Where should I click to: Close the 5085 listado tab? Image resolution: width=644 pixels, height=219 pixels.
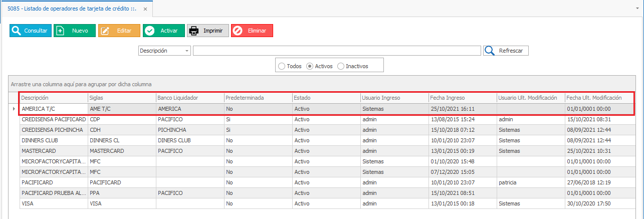pyautogui.click(x=145, y=9)
